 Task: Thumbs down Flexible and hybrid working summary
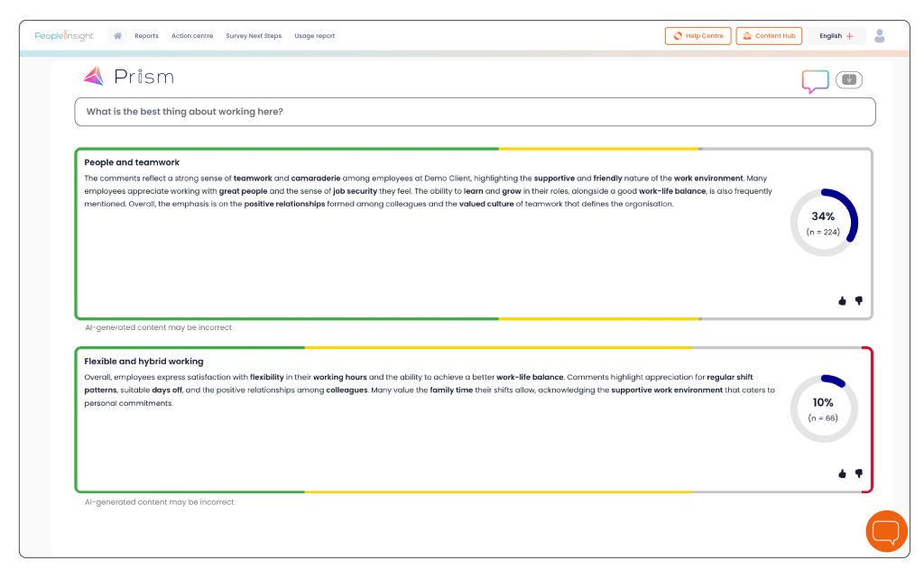(859, 473)
